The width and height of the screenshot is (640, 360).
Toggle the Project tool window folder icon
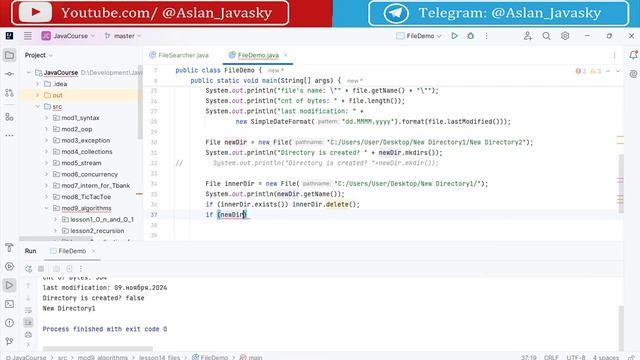[x=9, y=55]
